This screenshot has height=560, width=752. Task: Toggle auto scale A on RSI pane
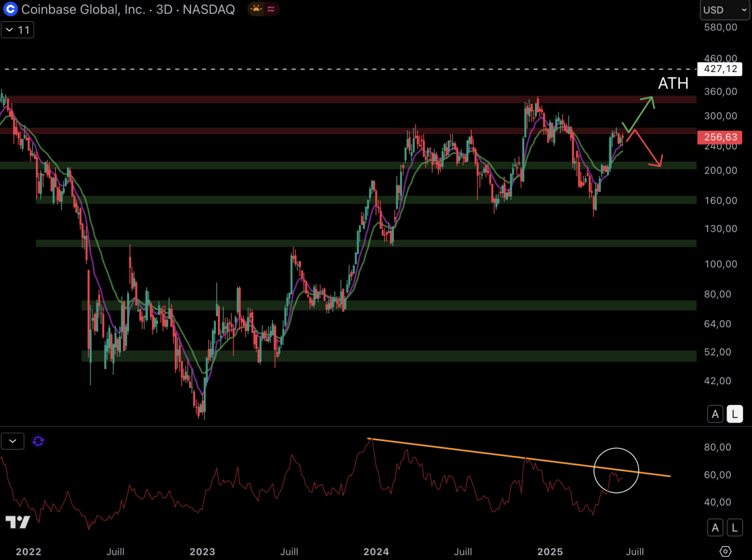pos(715,528)
